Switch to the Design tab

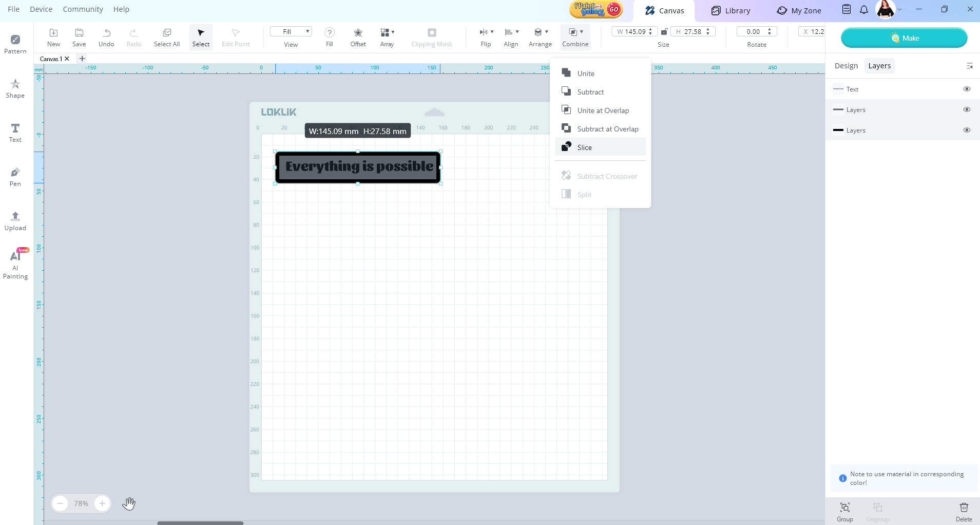pyautogui.click(x=846, y=66)
